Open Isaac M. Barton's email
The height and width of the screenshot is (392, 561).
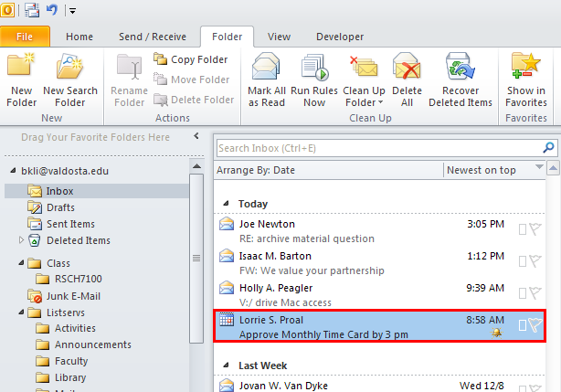click(379, 263)
